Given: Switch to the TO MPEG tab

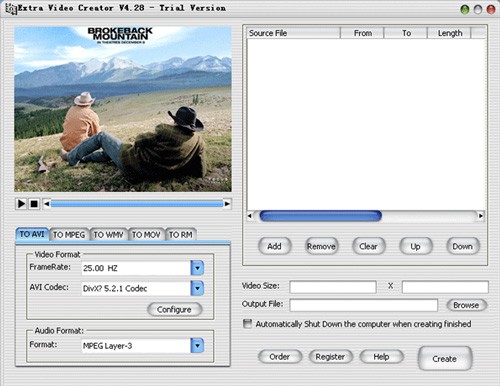Looking at the screenshot, I should click(69, 235).
